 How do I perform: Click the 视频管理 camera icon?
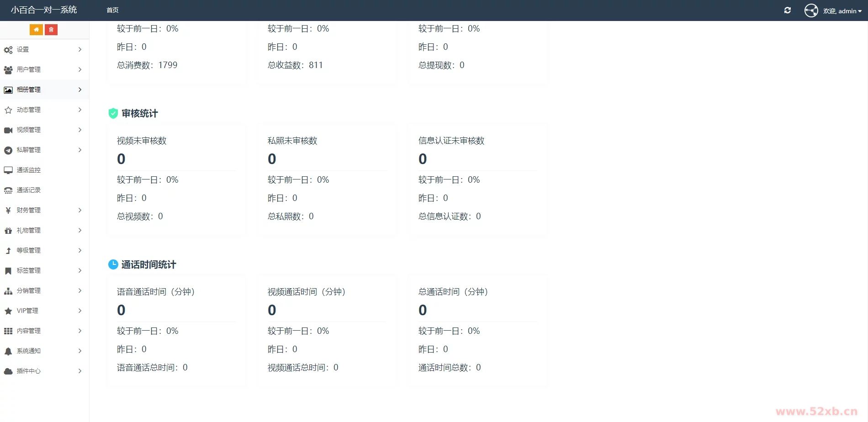pos(8,130)
